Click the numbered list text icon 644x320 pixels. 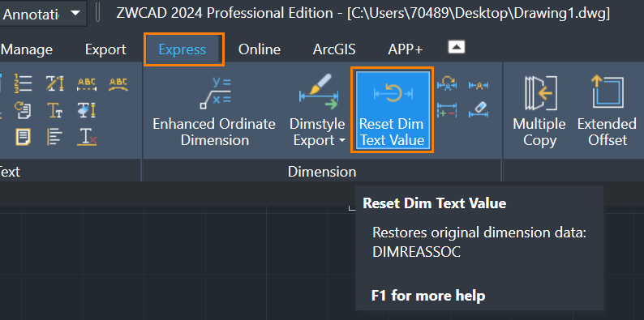point(23,83)
